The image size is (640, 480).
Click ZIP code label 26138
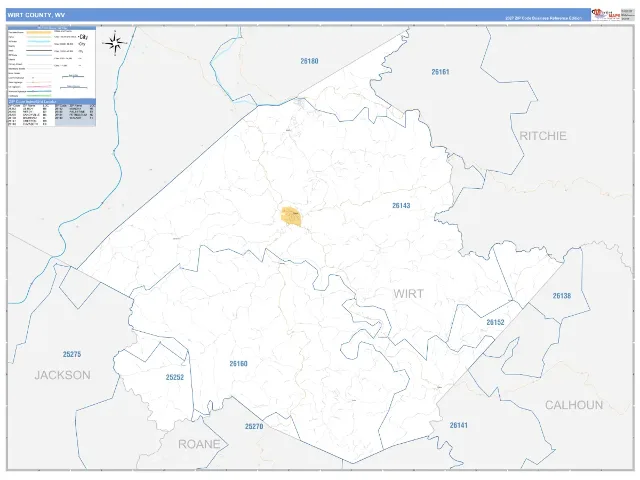click(x=562, y=296)
